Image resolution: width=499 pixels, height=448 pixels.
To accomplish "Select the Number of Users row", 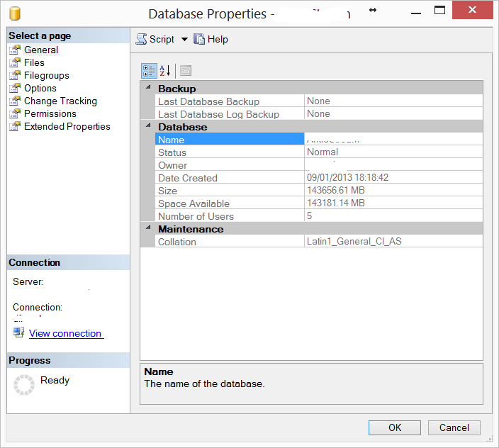I will click(319, 215).
